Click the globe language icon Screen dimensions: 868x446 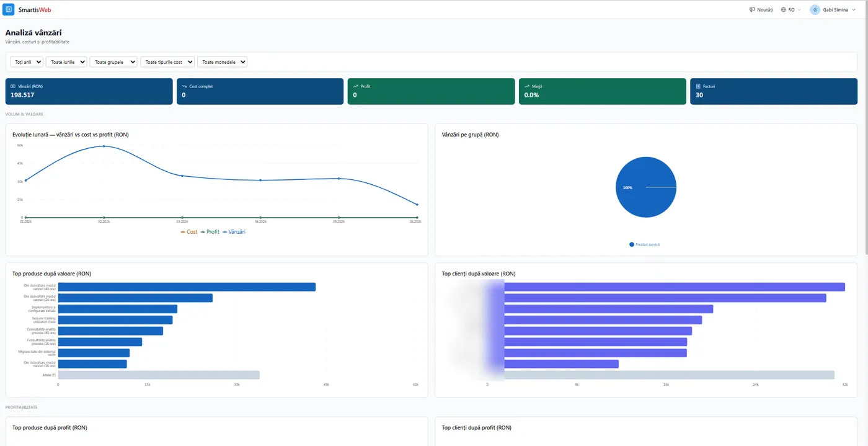click(784, 10)
